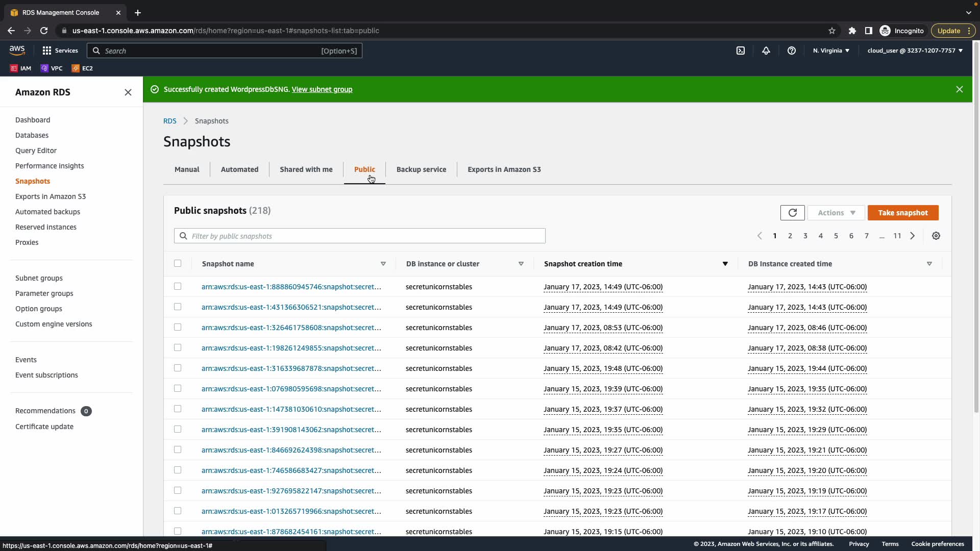Go to next page of snapshots

(913, 236)
